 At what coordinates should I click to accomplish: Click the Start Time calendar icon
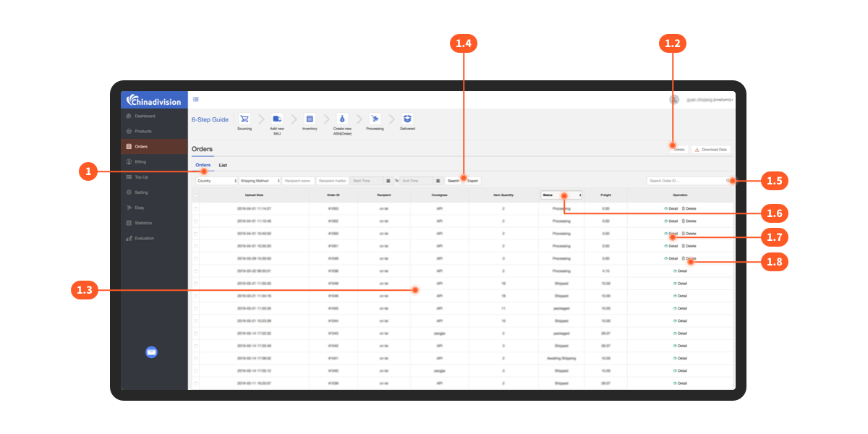pyautogui.click(x=388, y=181)
